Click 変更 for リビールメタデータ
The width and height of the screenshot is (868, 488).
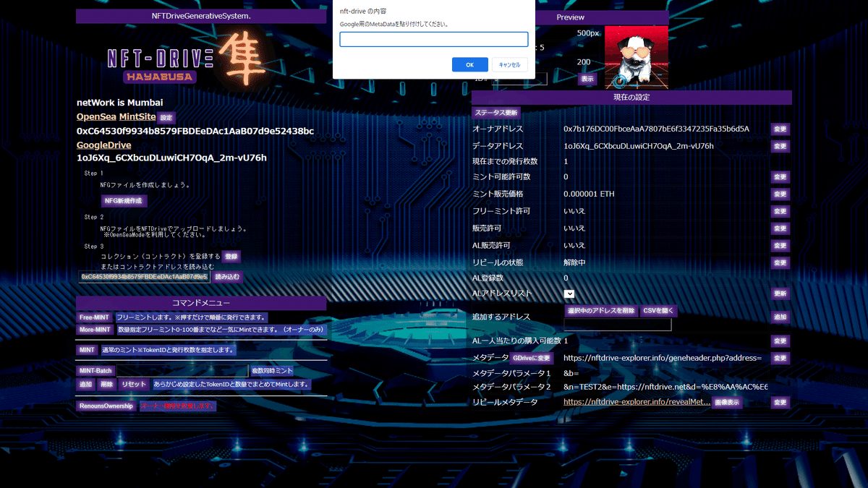(780, 402)
